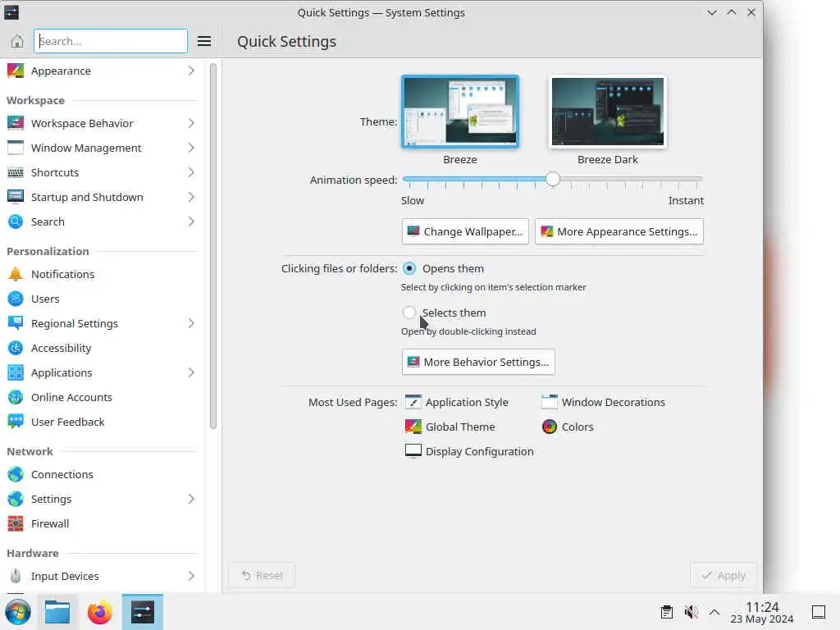
Task: Expand Regional Settings chevron
Action: [x=191, y=323]
